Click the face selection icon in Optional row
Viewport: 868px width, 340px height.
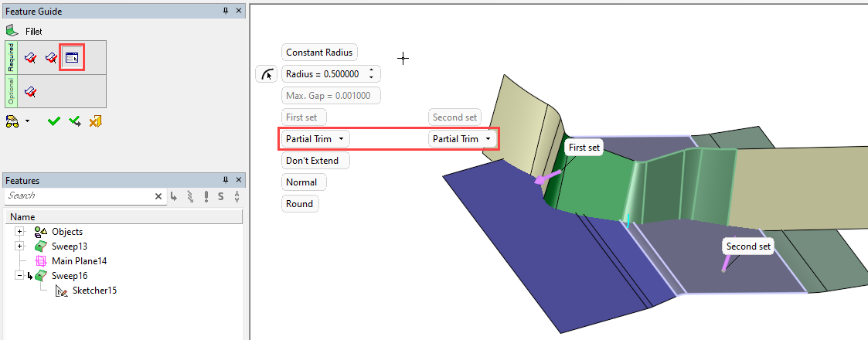(31, 92)
